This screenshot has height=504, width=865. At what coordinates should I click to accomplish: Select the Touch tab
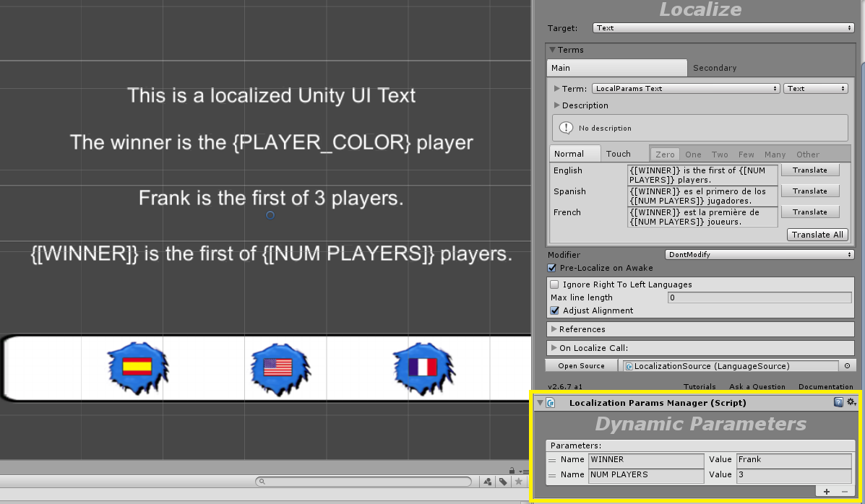tap(618, 154)
